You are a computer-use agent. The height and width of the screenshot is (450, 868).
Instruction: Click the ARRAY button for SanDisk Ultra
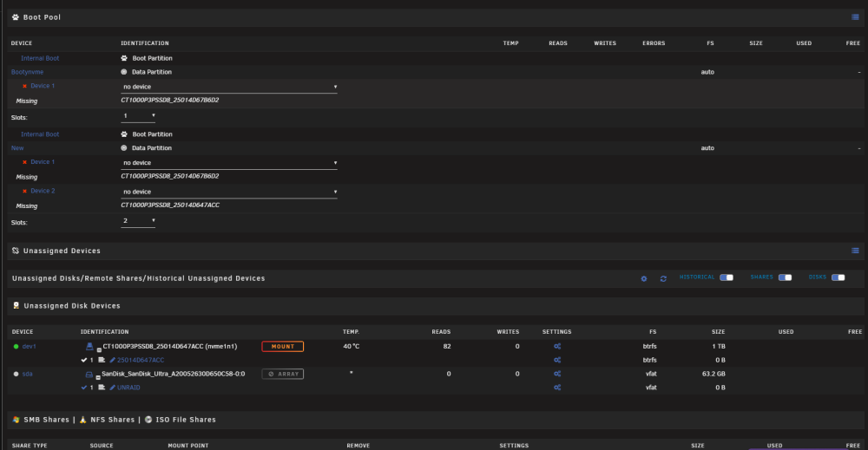283,375
